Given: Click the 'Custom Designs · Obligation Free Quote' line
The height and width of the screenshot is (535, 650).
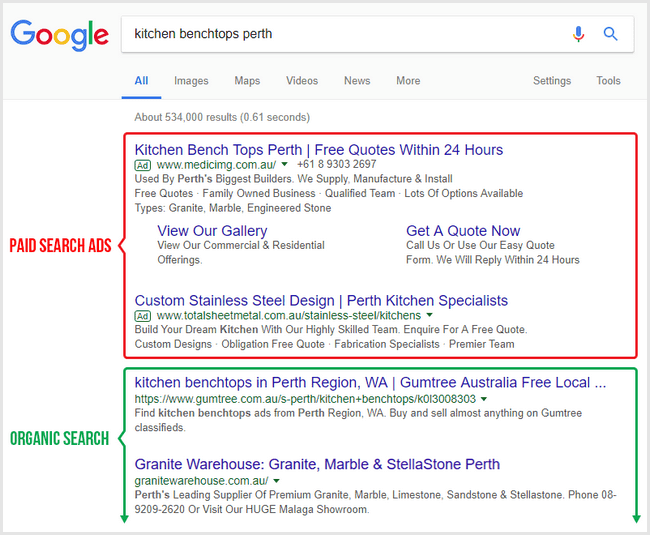Looking at the screenshot, I should [x=324, y=344].
